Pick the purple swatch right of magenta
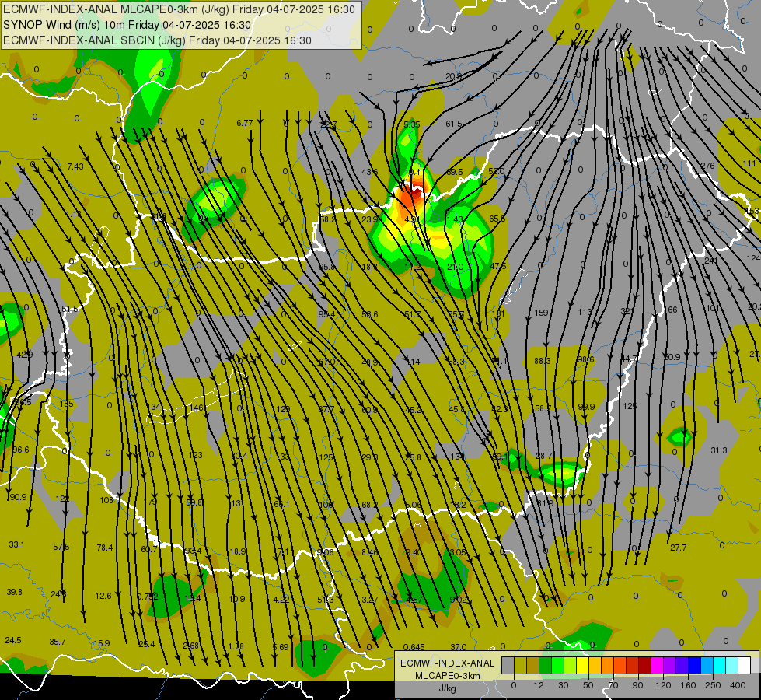This screenshot has height=700, width=761. (670, 666)
